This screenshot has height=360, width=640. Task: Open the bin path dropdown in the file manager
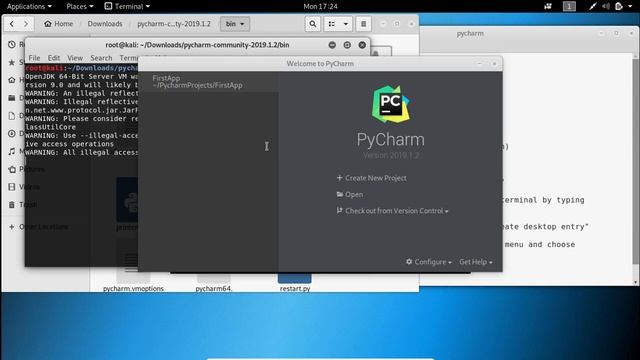click(x=235, y=24)
